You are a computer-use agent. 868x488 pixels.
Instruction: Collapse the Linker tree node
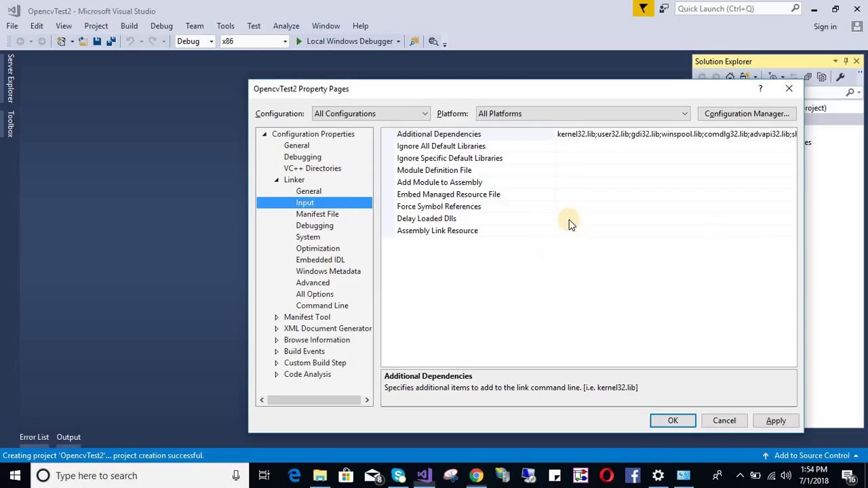tap(277, 180)
